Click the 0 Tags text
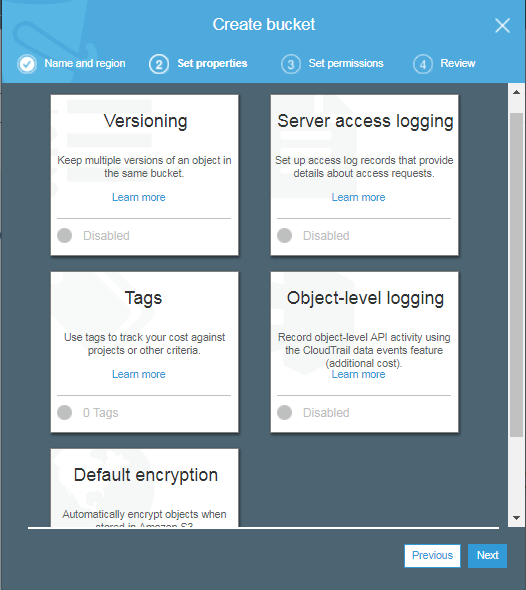The width and height of the screenshot is (526, 590). 100,413
